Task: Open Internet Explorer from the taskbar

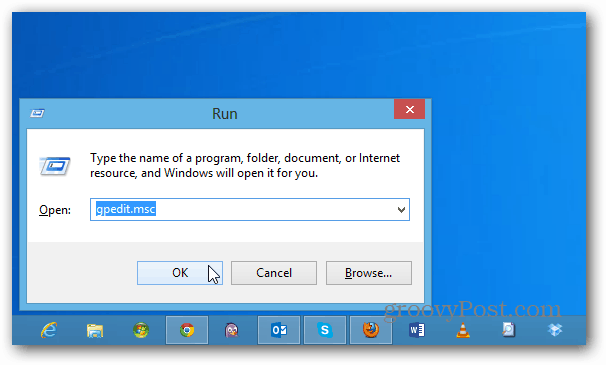Action: 49,330
